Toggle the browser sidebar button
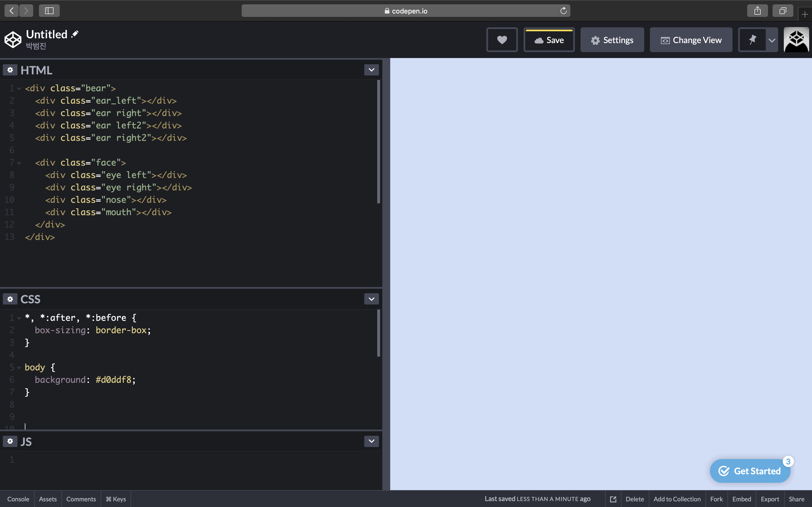This screenshot has height=507, width=812. (49, 11)
